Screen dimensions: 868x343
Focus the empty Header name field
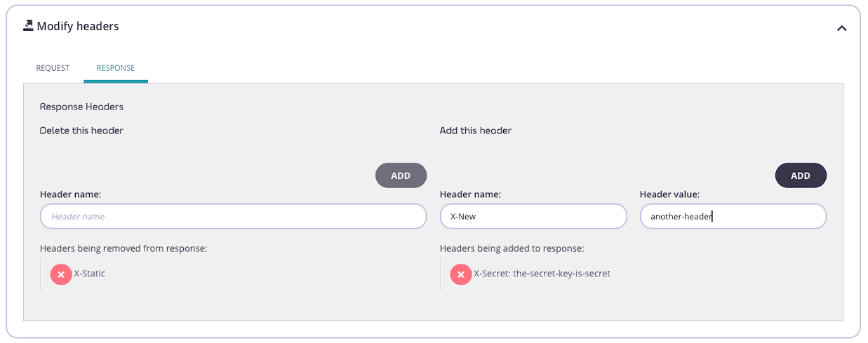click(233, 216)
